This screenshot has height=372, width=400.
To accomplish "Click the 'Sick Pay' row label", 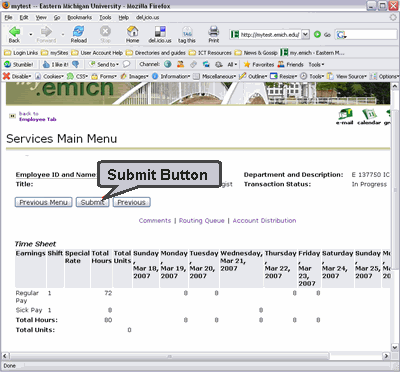I will 29,310.
